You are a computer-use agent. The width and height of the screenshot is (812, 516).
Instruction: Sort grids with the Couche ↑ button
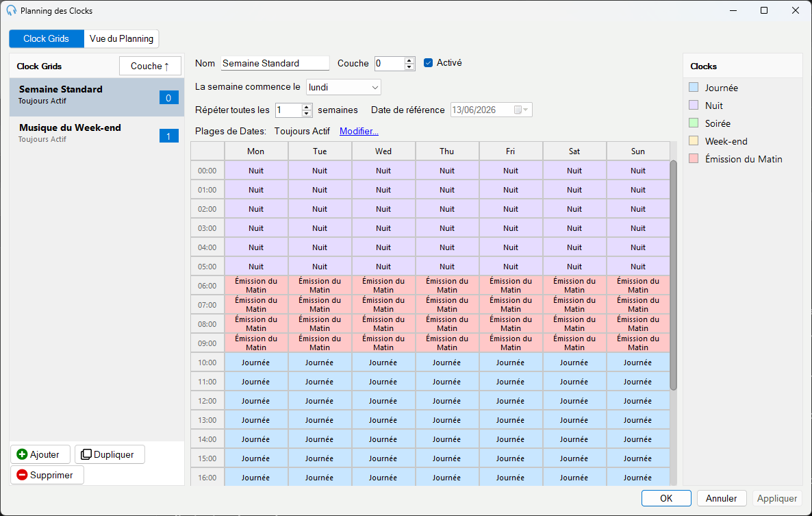pos(150,66)
